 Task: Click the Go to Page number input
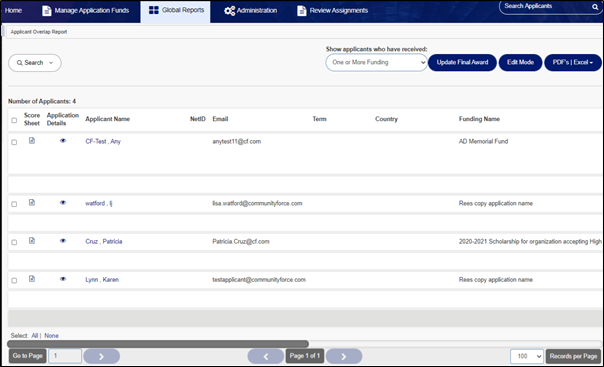(x=65, y=356)
